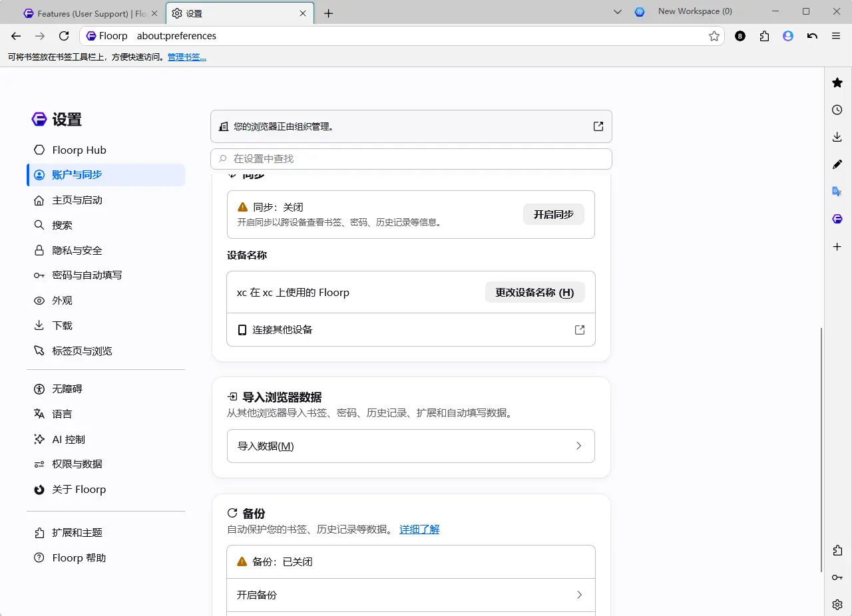Open Floorp 帮助 link
852x616 pixels.
[x=106, y=558]
